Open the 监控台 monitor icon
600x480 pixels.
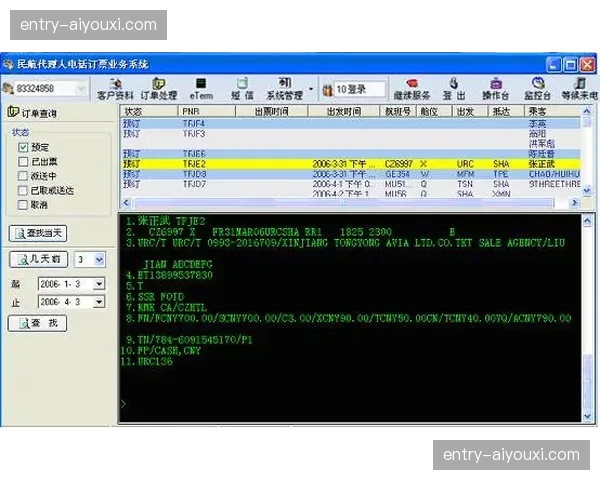click(538, 89)
